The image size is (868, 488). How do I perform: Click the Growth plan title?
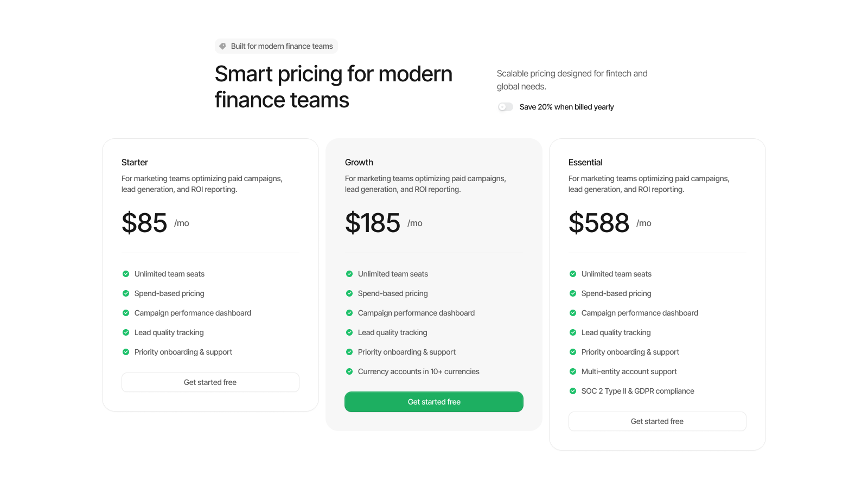(359, 162)
